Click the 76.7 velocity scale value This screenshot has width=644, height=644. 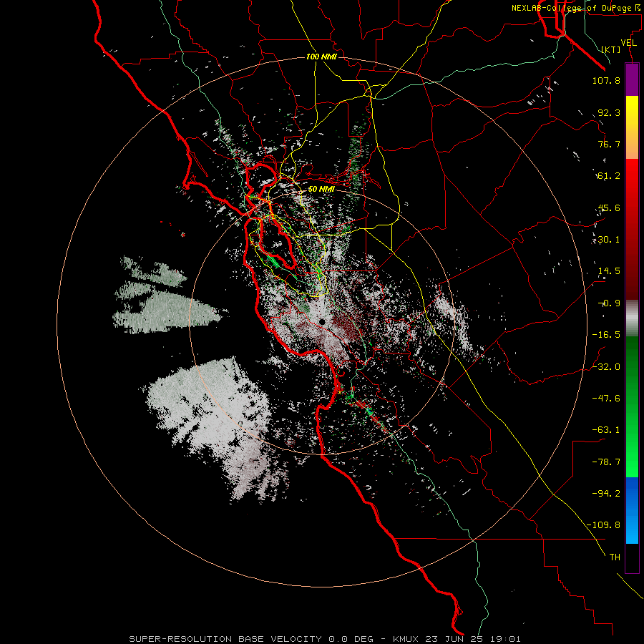pyautogui.click(x=609, y=144)
